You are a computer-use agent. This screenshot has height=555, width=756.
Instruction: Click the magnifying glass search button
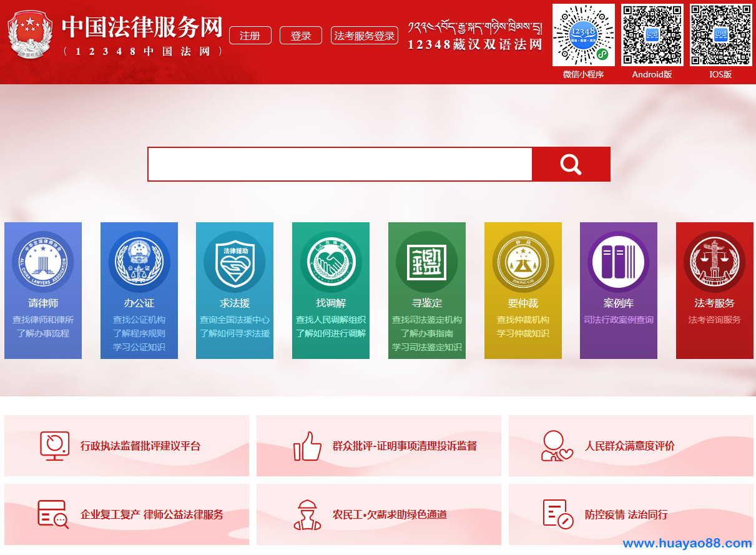(x=571, y=164)
